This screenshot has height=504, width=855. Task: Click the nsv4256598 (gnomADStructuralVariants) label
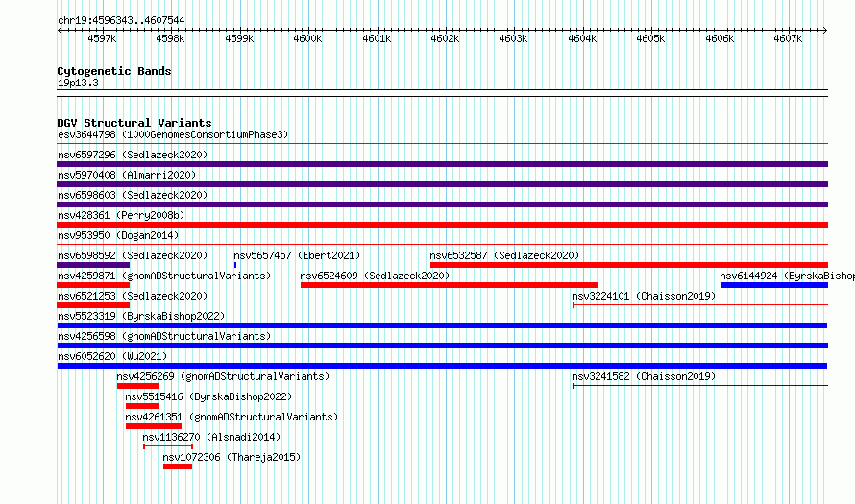pyautogui.click(x=164, y=336)
